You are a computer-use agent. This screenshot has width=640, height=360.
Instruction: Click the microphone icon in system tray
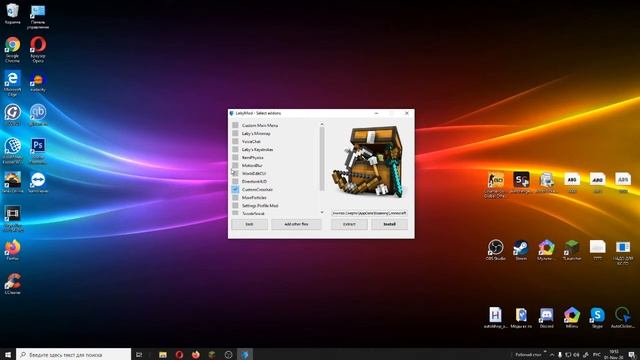pyautogui.click(x=560, y=355)
